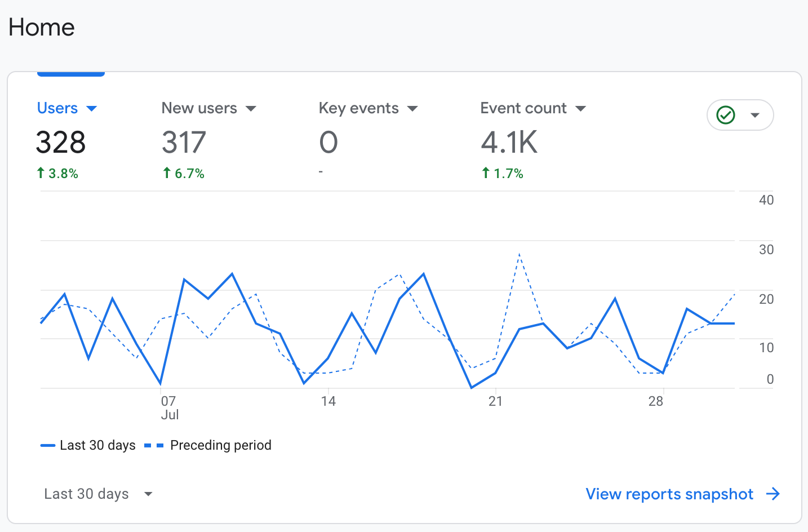Click the dashed Preceding period legend marker
Screen dimensions: 808x532
(154, 446)
